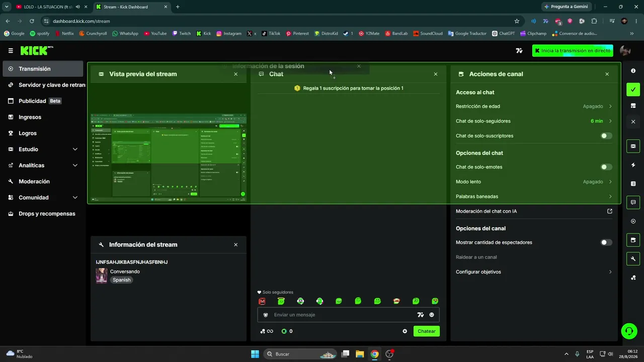Open Palabras baneadas settings
644x362 pixels.
coord(534,197)
